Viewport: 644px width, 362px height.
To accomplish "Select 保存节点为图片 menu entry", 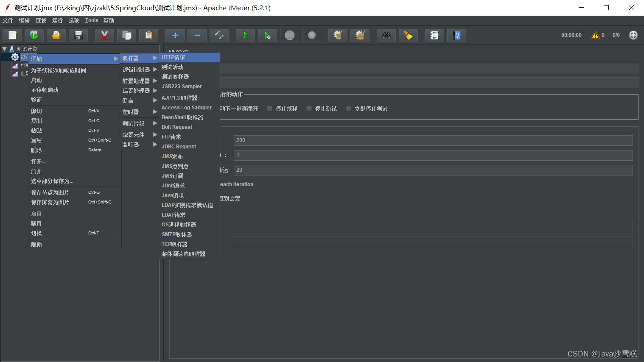I will pyautogui.click(x=75, y=192).
